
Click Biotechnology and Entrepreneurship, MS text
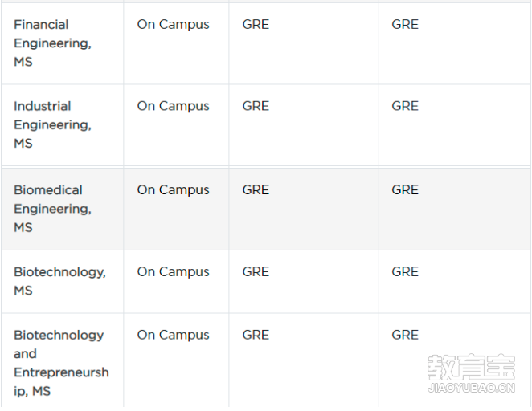click(x=61, y=363)
